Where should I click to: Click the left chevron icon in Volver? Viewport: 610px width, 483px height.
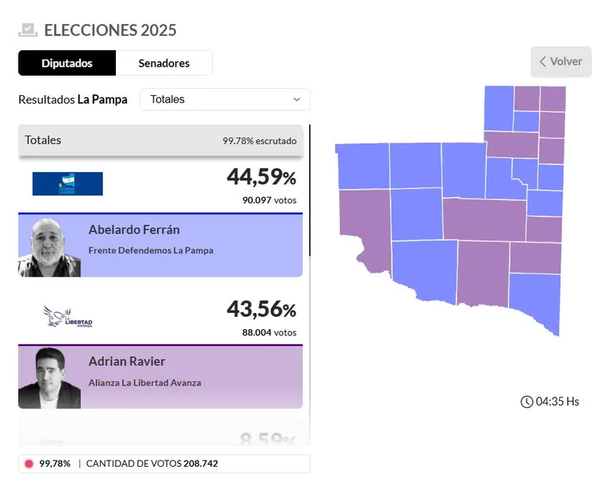tap(543, 62)
